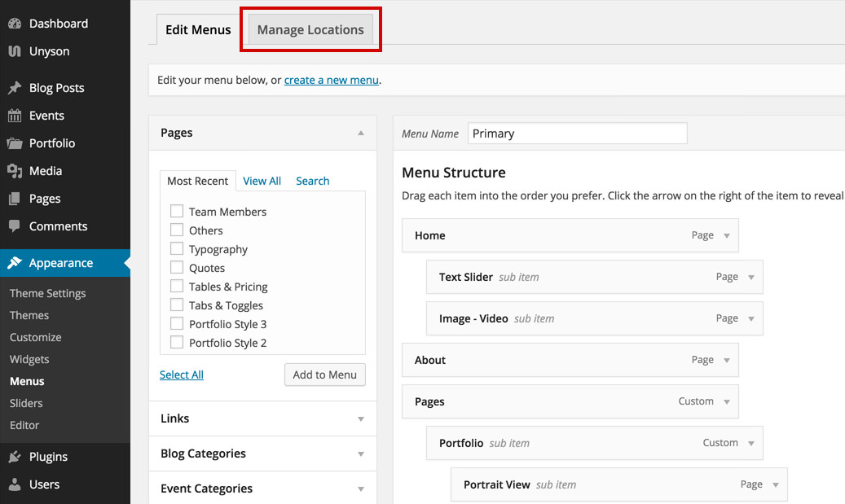The width and height of the screenshot is (845, 504).
Task: Click the Add to Menu button
Action: [325, 375]
